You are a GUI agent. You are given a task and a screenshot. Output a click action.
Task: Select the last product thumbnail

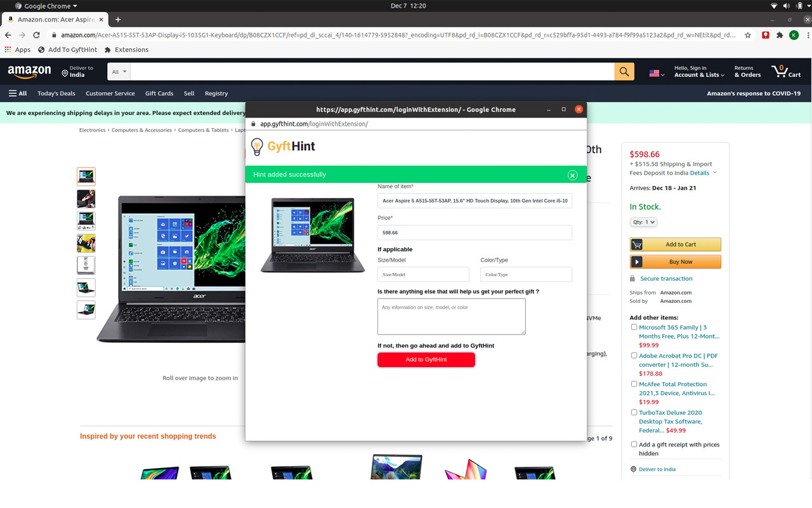pos(86,310)
